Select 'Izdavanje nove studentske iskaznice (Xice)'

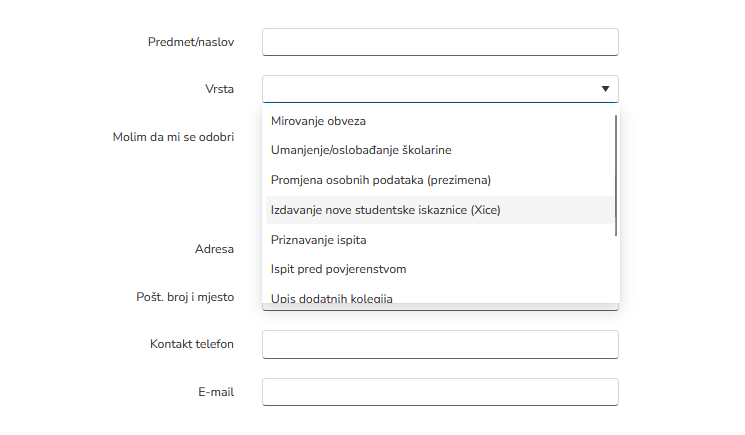coord(385,210)
